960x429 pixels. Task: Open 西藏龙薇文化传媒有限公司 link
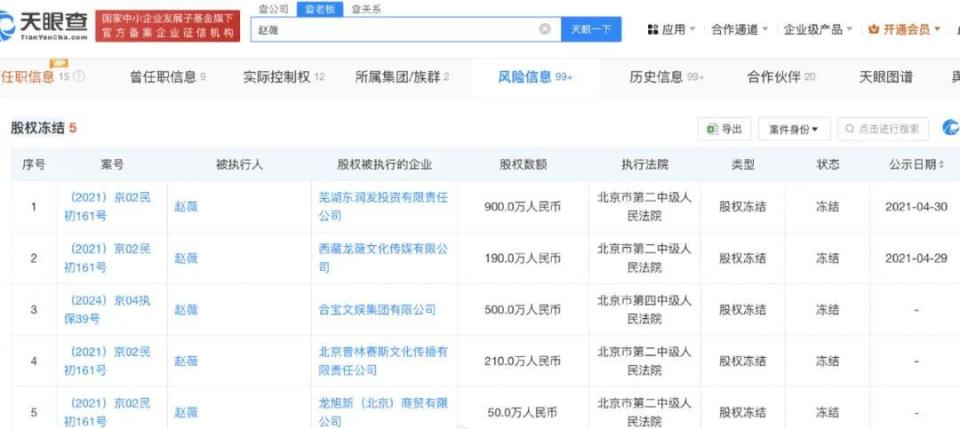coord(383,258)
